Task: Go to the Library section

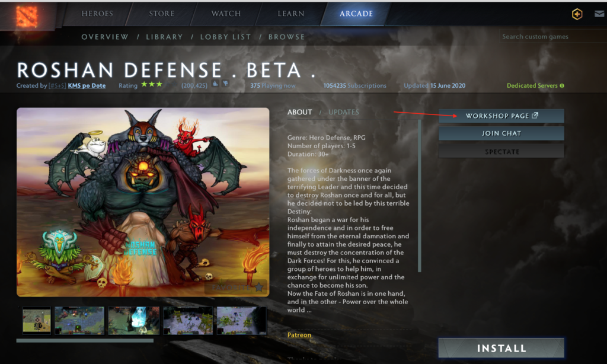Action: coord(164,37)
